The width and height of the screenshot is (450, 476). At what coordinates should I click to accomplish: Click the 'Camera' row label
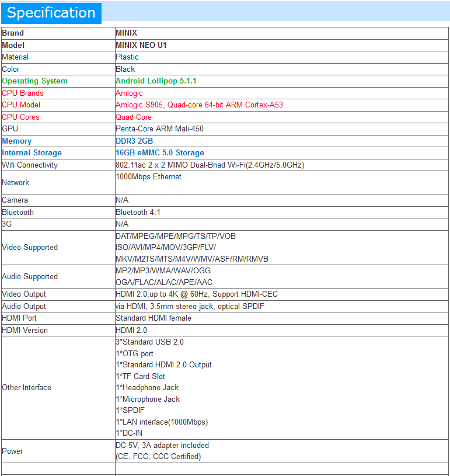point(15,200)
